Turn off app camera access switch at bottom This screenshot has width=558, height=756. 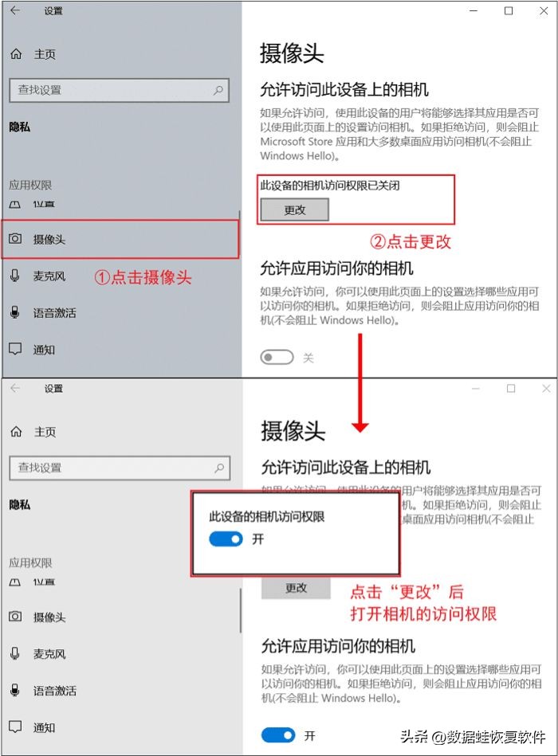click(277, 735)
